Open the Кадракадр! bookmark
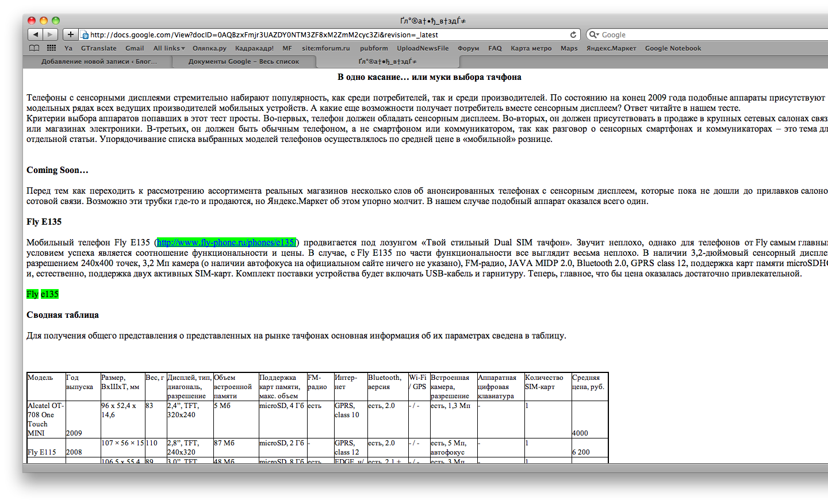 tap(254, 48)
